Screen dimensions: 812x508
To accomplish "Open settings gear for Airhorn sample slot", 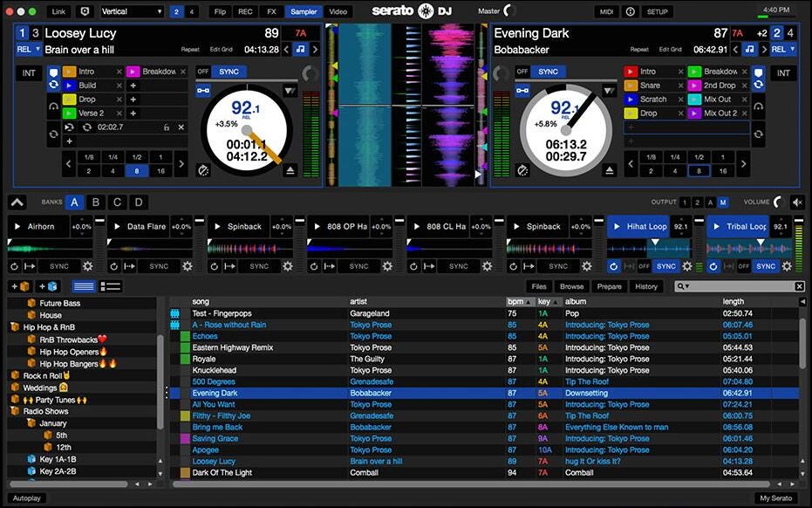I will (87, 266).
